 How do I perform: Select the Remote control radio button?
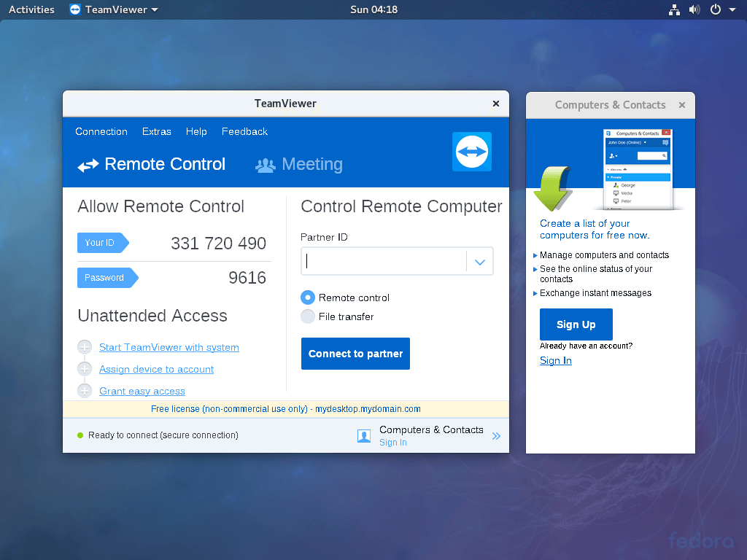[308, 297]
